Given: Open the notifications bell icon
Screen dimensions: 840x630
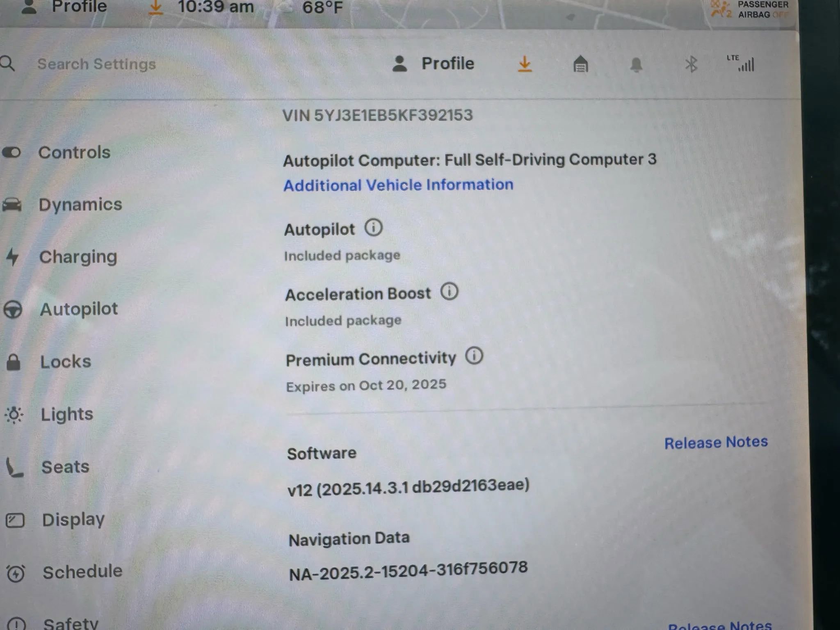Looking at the screenshot, I should pyautogui.click(x=636, y=64).
